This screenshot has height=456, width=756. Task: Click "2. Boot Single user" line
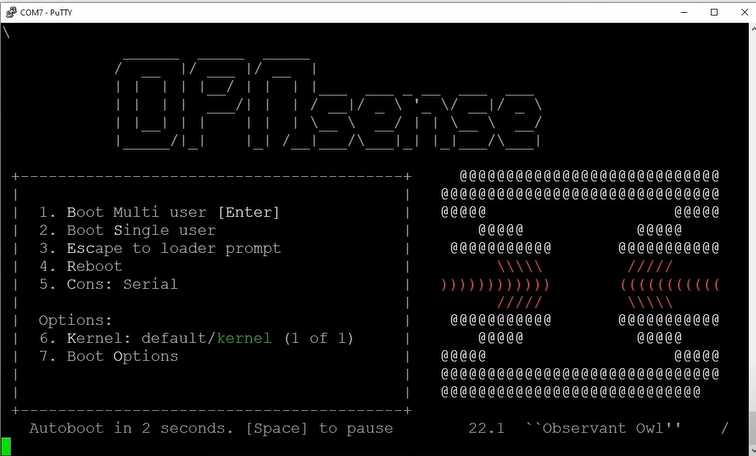click(127, 230)
